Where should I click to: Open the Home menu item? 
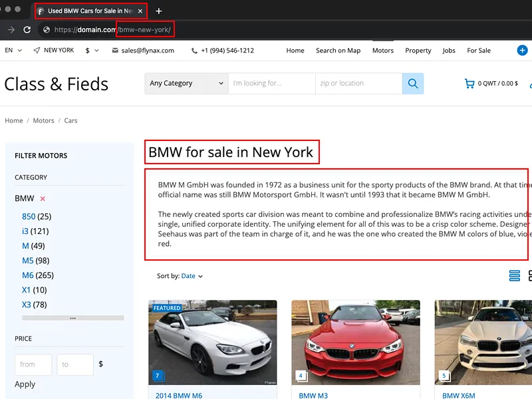[295, 51]
